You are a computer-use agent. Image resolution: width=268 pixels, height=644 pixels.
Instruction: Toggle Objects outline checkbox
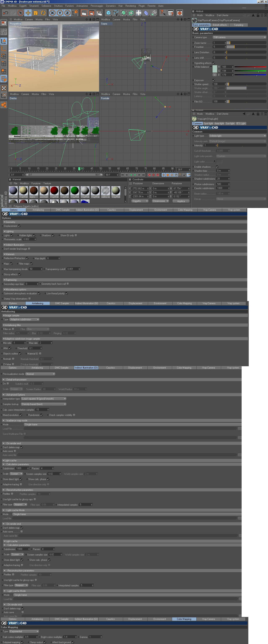(20, 353)
